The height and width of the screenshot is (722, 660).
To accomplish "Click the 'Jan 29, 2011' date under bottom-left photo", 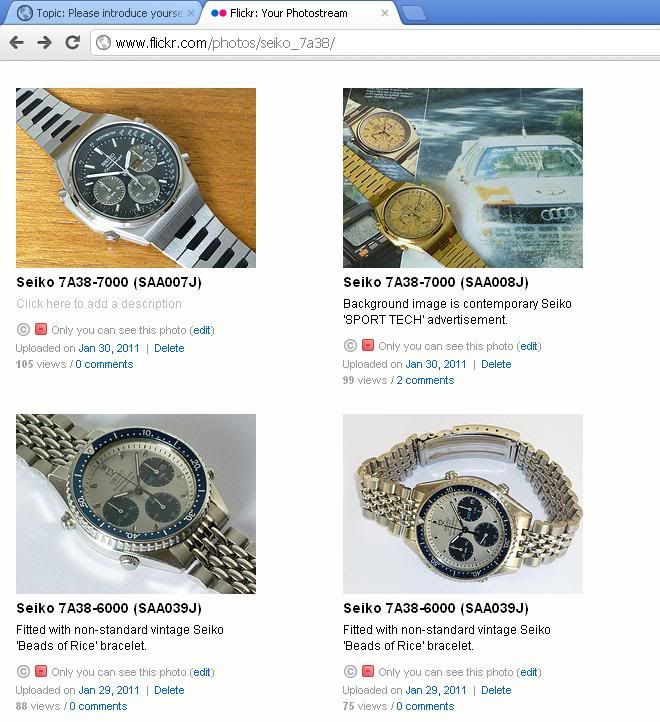I will [109, 690].
